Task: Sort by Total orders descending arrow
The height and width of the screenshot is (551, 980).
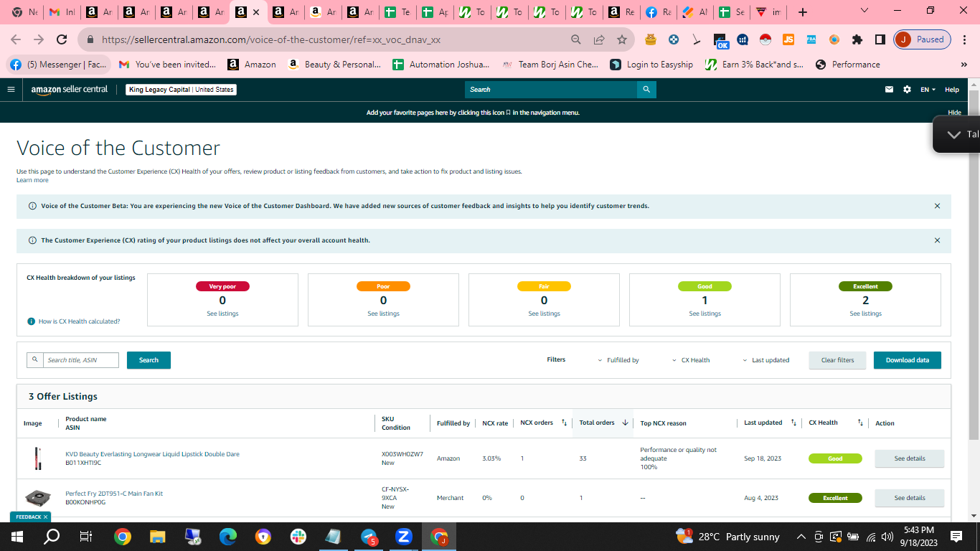Action: point(625,423)
